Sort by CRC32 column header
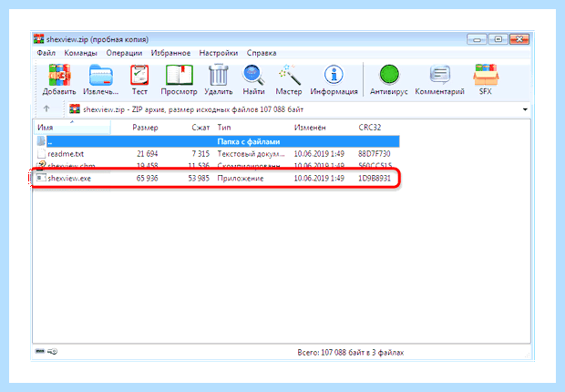The height and width of the screenshot is (392, 565). pos(370,128)
